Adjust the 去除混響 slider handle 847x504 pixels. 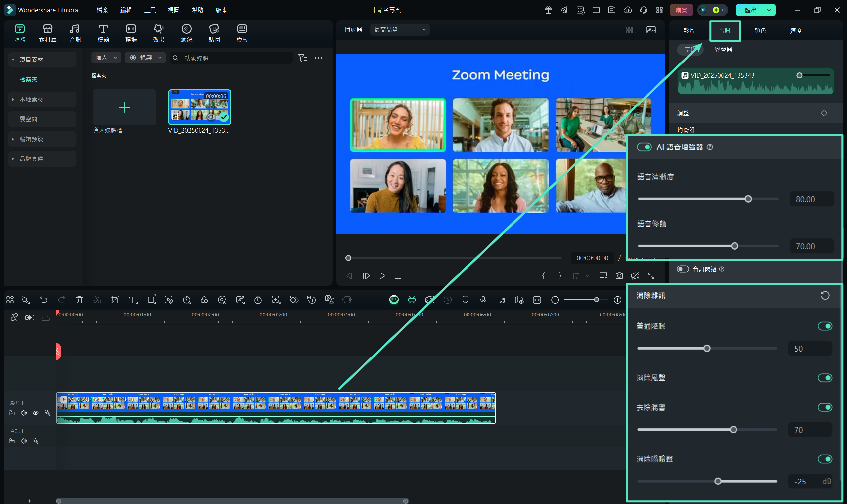[733, 430]
